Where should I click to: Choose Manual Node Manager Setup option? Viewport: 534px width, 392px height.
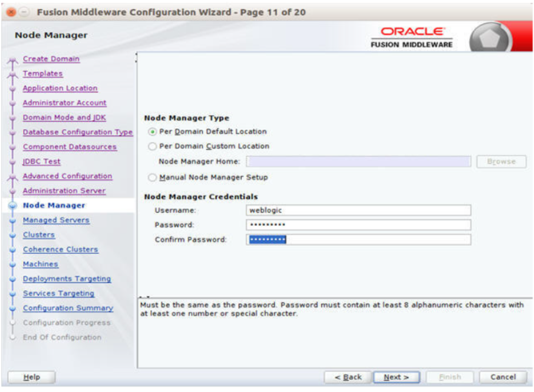[152, 178]
